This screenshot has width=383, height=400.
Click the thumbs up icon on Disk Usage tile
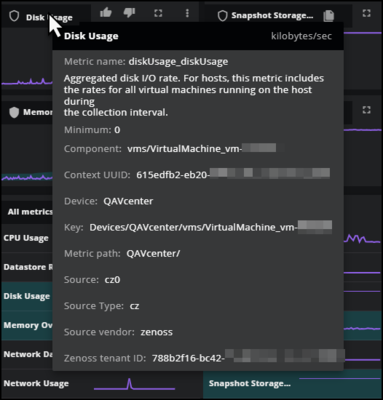coord(106,13)
